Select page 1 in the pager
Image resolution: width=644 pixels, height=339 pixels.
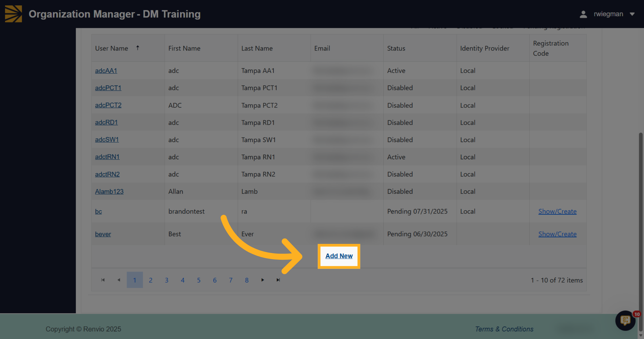tap(135, 280)
